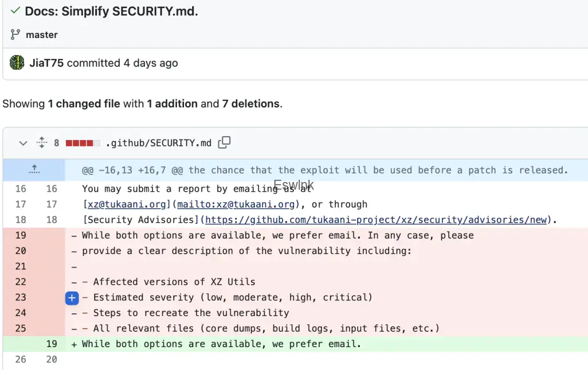Add comment on line 23 with plus button
The height and width of the screenshot is (370, 588).
click(72, 298)
